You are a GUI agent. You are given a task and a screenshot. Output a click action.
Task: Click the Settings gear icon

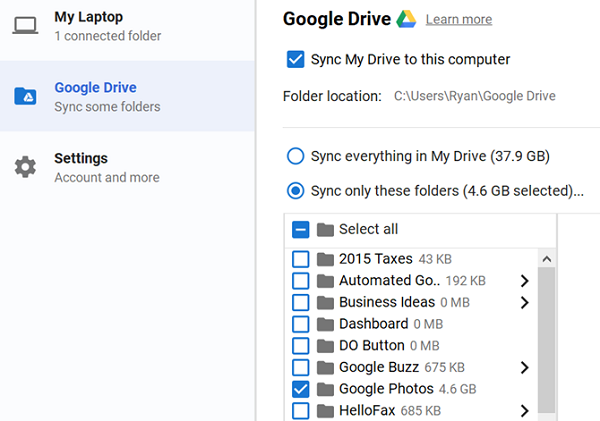[x=25, y=167]
